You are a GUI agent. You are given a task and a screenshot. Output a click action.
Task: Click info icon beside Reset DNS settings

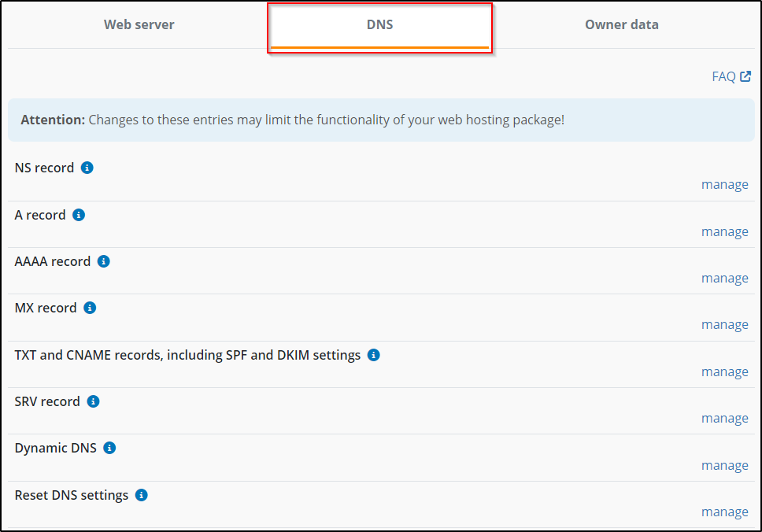[x=141, y=495]
